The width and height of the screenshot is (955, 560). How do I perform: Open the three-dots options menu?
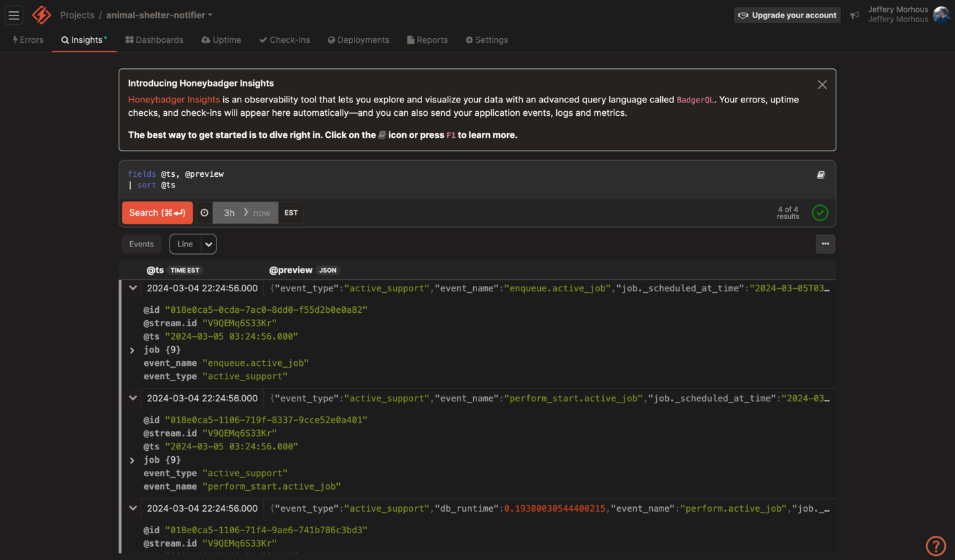(x=825, y=244)
